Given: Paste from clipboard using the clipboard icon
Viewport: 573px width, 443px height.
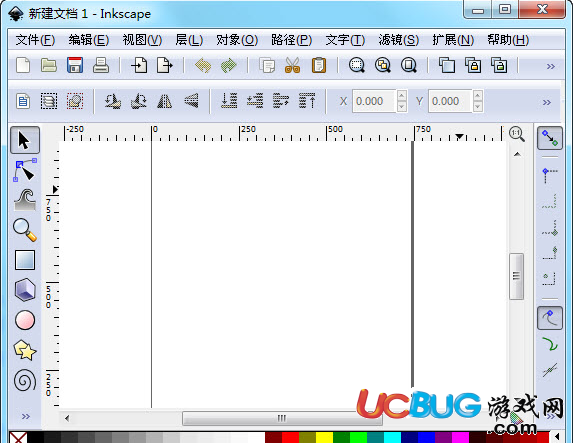Looking at the screenshot, I should 319,65.
